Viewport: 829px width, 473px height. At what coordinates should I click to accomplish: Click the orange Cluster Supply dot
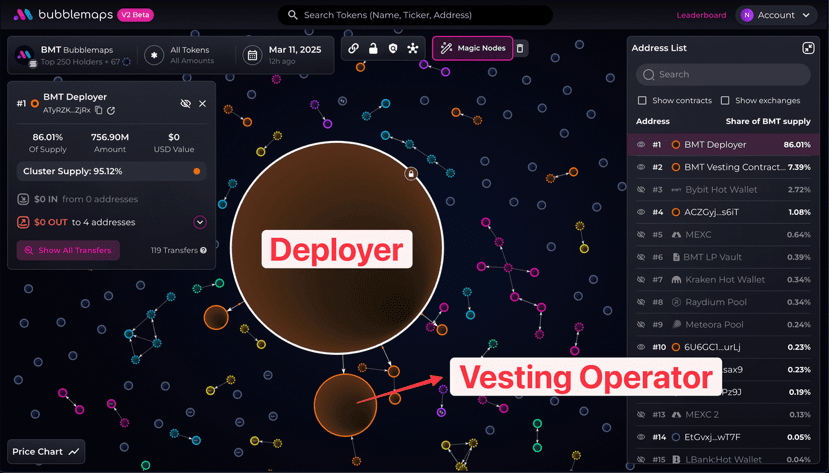click(197, 171)
